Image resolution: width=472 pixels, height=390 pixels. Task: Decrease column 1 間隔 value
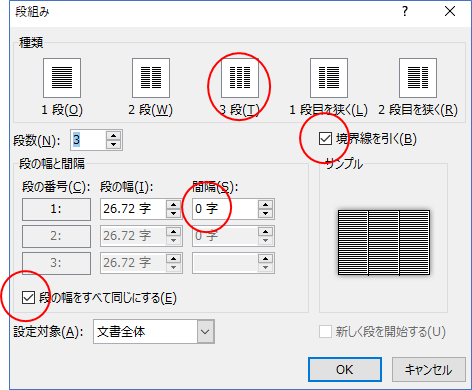pyautogui.click(x=265, y=214)
